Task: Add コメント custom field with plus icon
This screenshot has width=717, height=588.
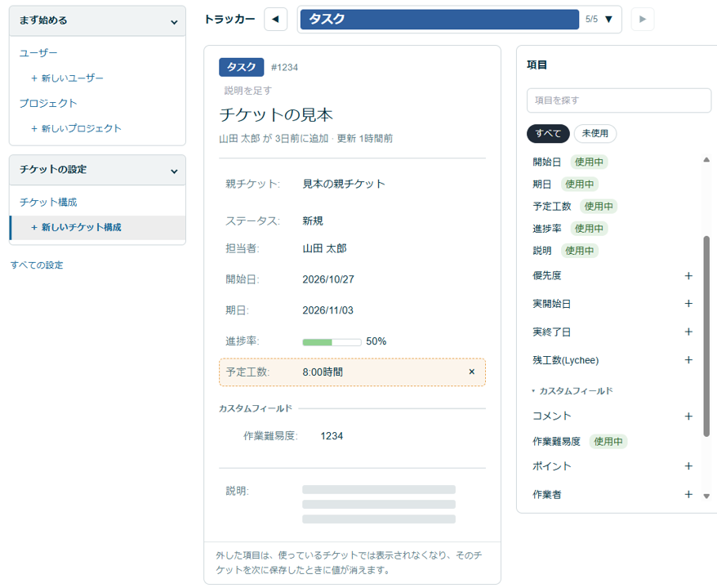Action: [688, 416]
